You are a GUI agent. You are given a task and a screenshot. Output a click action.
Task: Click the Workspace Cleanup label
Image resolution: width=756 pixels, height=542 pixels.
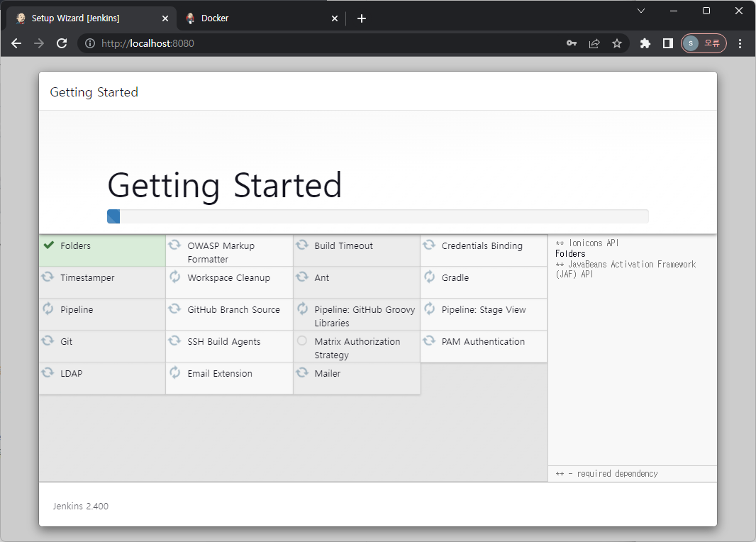pyautogui.click(x=228, y=278)
